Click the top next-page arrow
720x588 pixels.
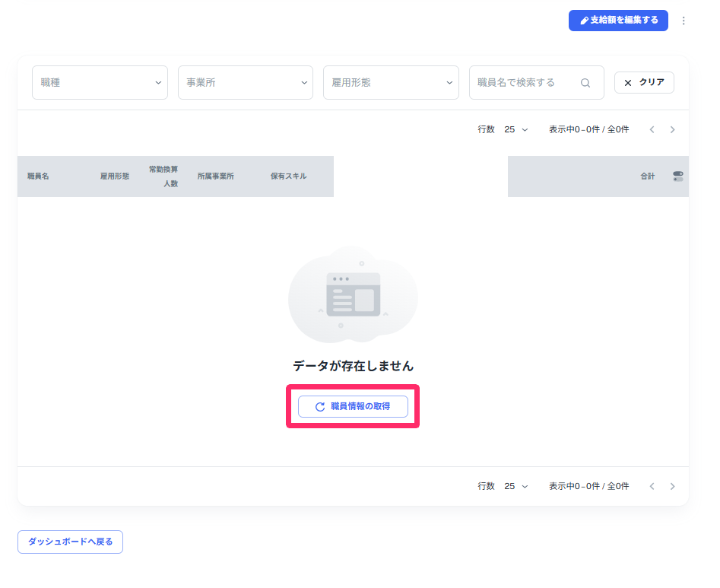[x=673, y=129]
